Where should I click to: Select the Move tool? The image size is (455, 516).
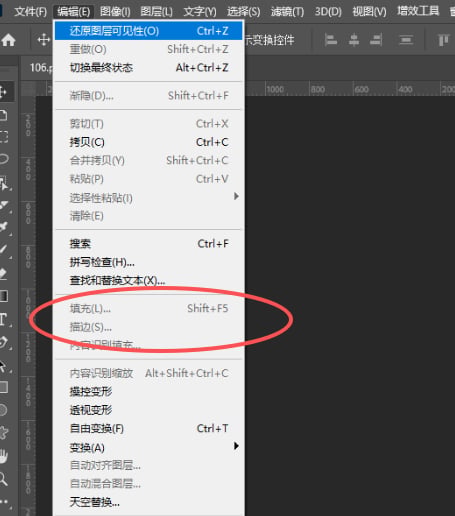4,92
